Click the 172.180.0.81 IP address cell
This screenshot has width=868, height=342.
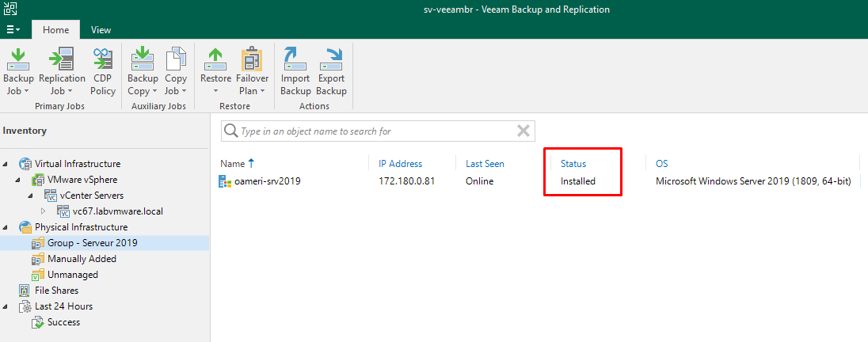[x=407, y=181]
